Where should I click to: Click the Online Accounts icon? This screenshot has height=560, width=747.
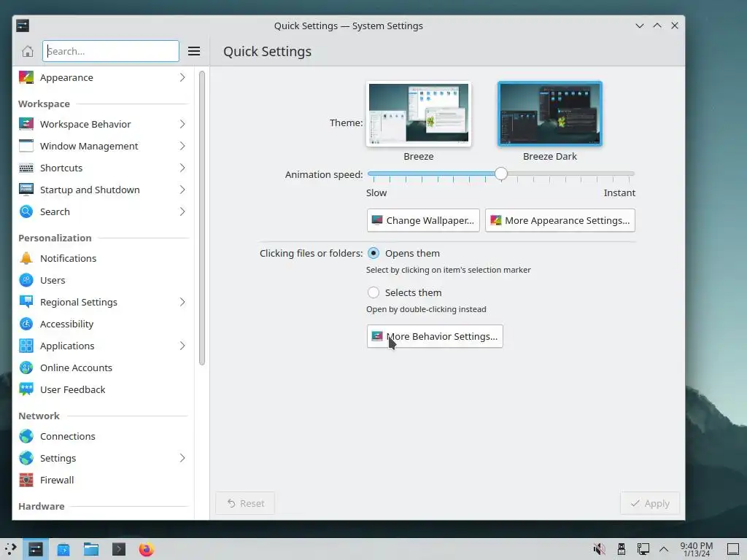[26, 367]
